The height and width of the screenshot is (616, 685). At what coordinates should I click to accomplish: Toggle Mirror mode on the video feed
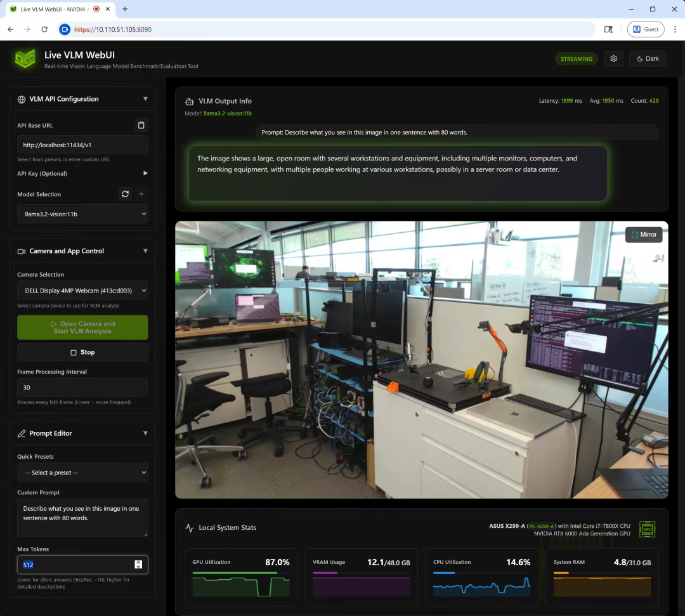[643, 234]
